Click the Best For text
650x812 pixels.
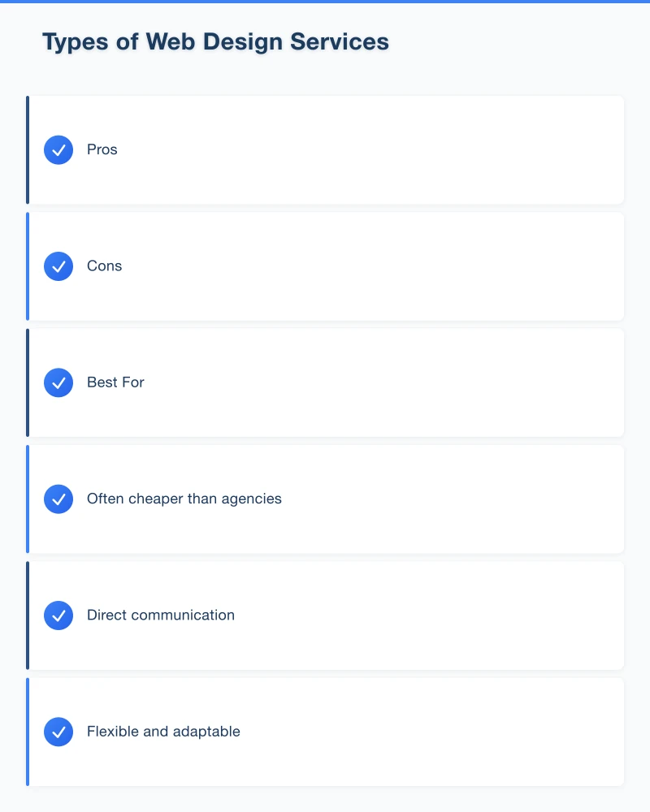pos(115,382)
